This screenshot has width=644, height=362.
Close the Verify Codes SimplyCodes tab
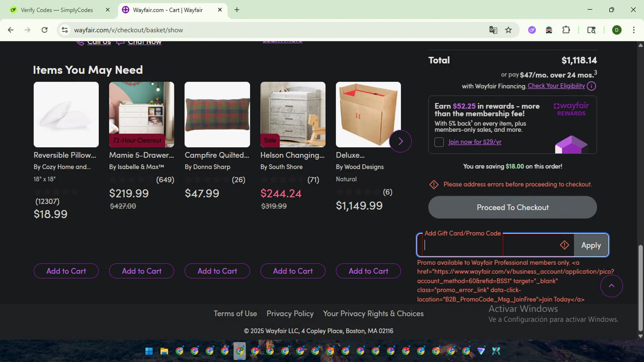108,10
